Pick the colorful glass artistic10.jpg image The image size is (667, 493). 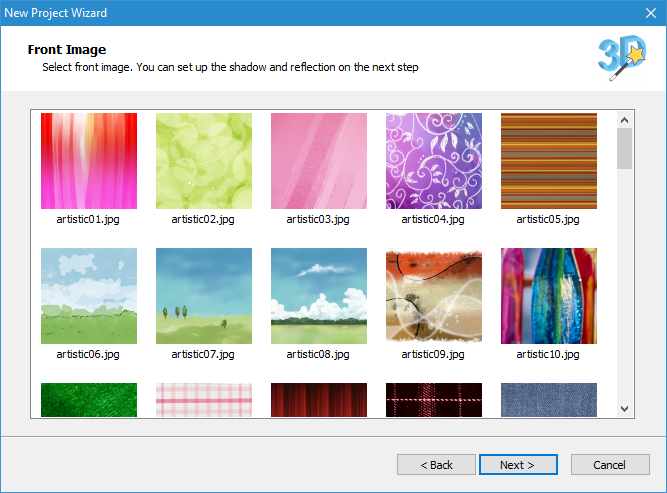coord(549,296)
